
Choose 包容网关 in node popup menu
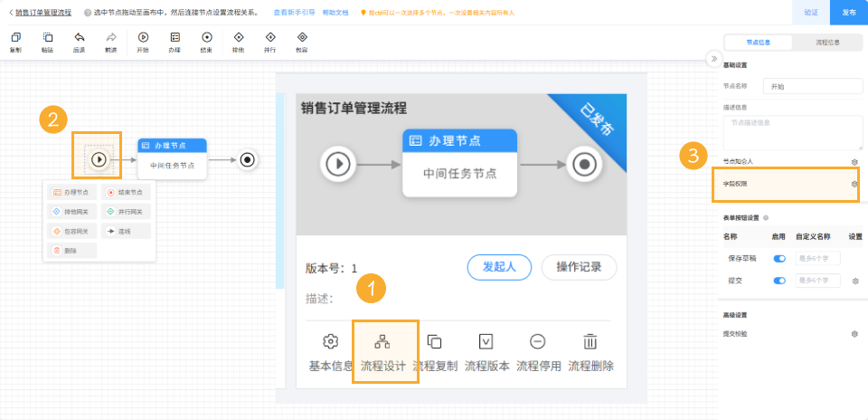coord(71,231)
